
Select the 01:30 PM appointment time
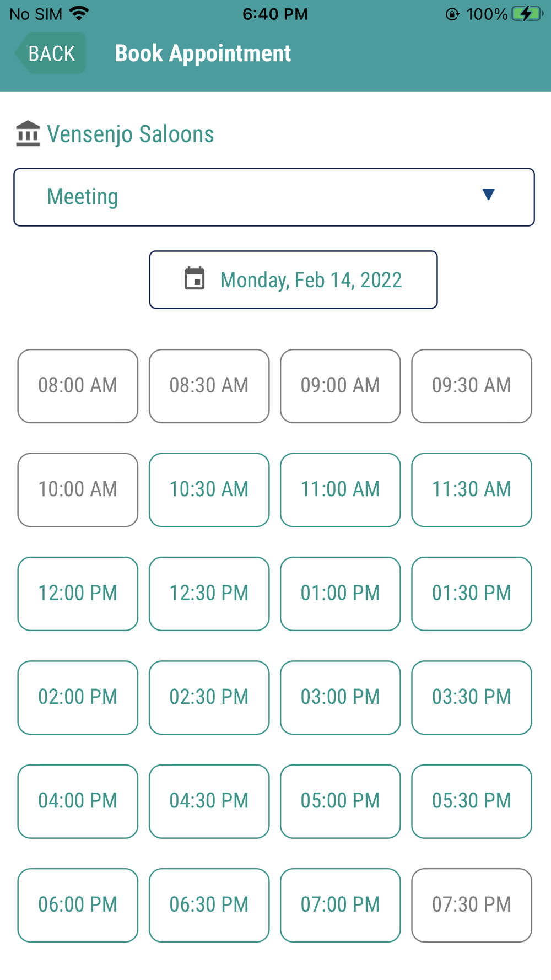[x=472, y=594]
